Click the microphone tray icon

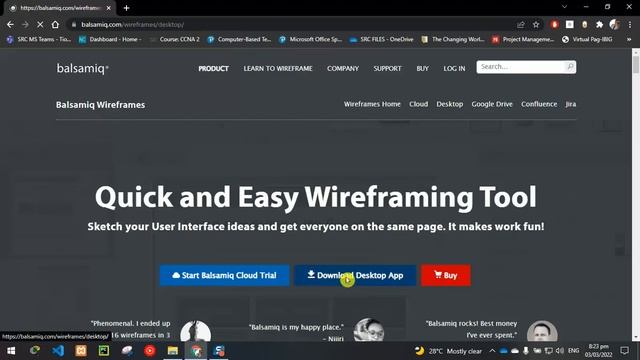point(526,351)
